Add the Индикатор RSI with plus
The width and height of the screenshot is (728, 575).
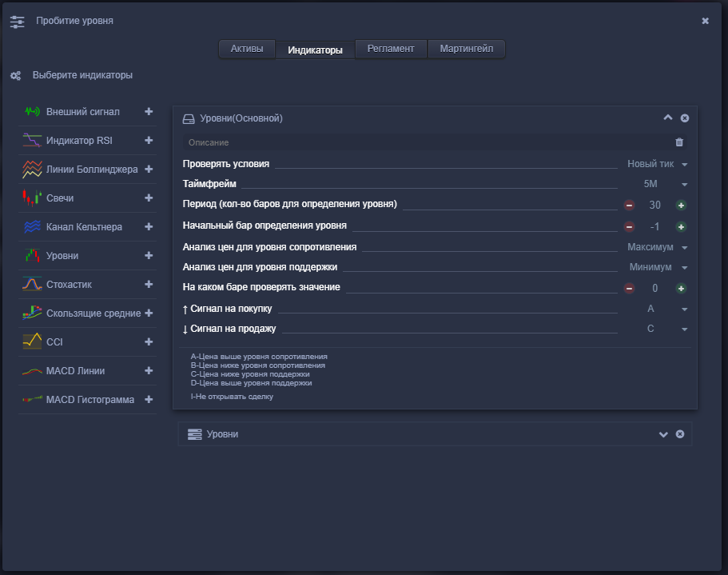point(149,140)
